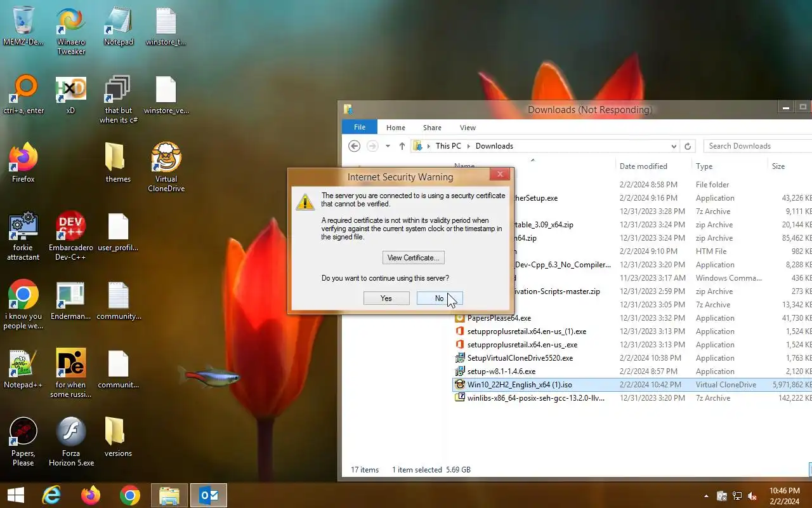Select 'that but when its c#' shortcut

[119, 99]
